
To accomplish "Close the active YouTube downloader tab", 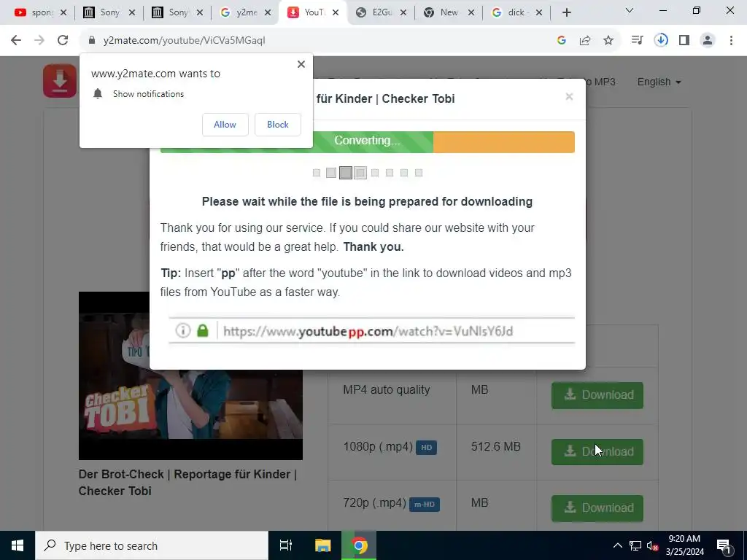I will pos(336,12).
